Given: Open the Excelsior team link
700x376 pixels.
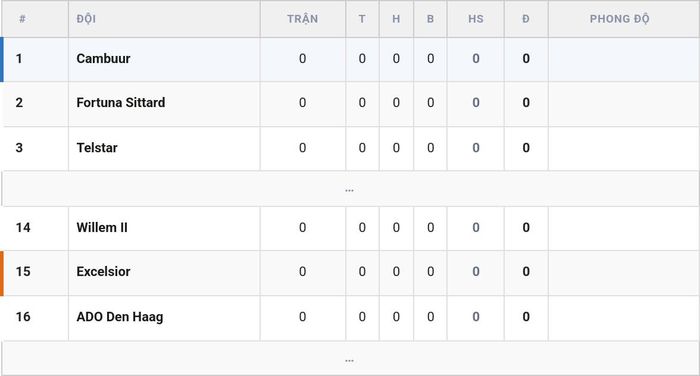Looking at the screenshot, I should pos(103,272).
